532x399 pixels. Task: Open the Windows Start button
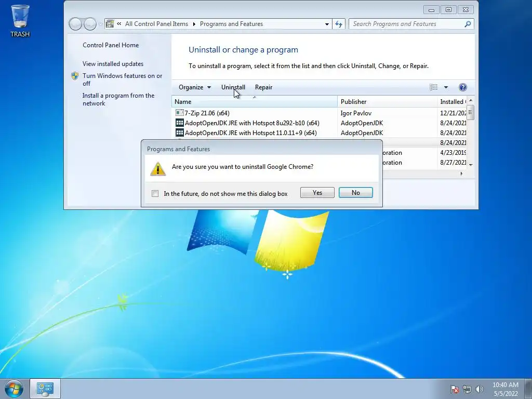[x=14, y=389]
